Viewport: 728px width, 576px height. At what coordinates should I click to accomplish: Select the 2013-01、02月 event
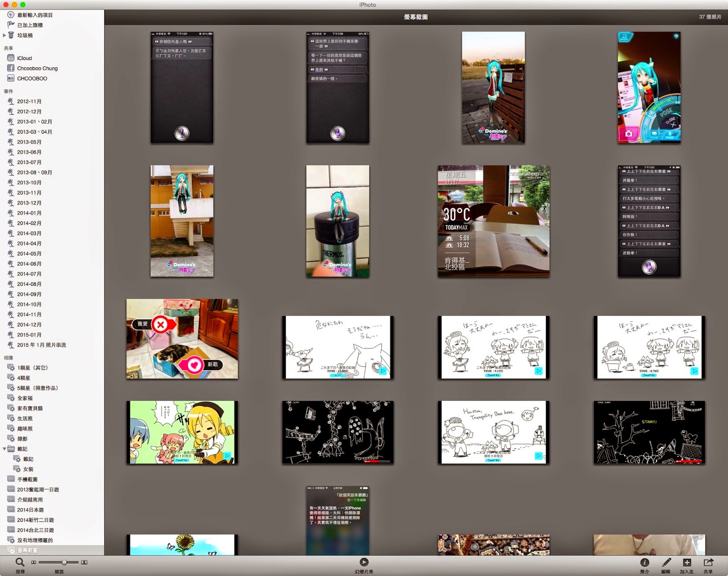35,121
